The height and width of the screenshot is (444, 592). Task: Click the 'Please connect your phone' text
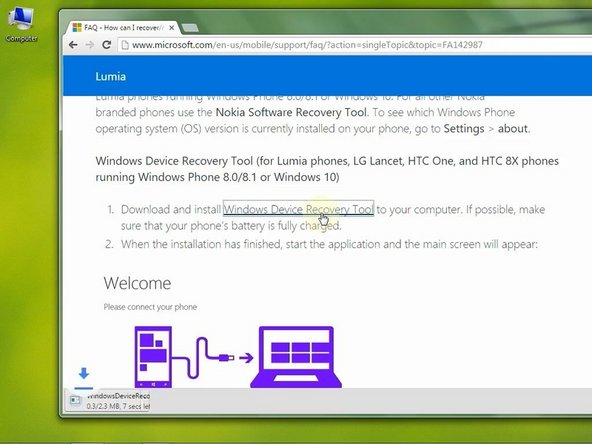(x=150, y=307)
